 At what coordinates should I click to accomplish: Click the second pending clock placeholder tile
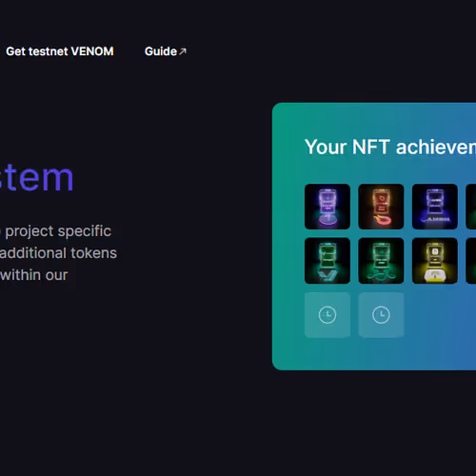(x=381, y=315)
